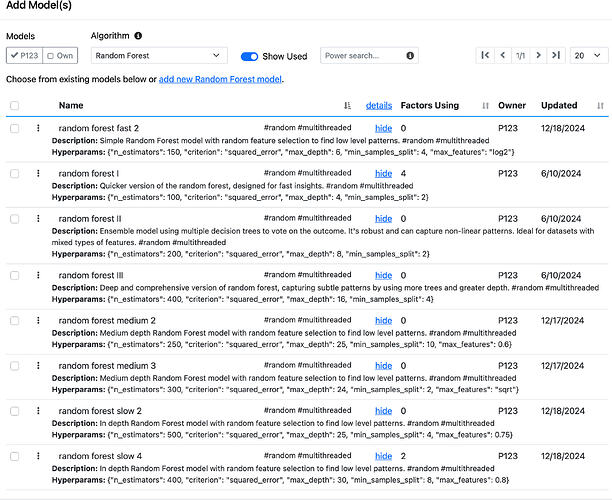The width and height of the screenshot is (612, 500).
Task: Hide details for random forest III
Action: (x=383, y=275)
